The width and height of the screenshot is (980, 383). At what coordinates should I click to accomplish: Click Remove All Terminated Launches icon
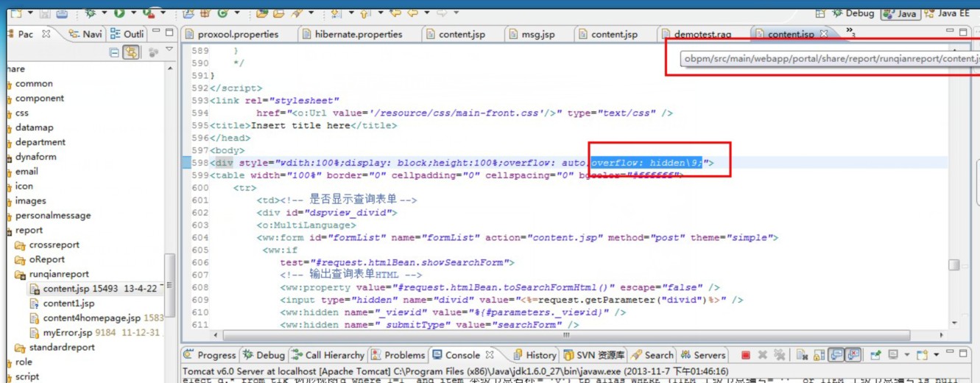[780, 355]
